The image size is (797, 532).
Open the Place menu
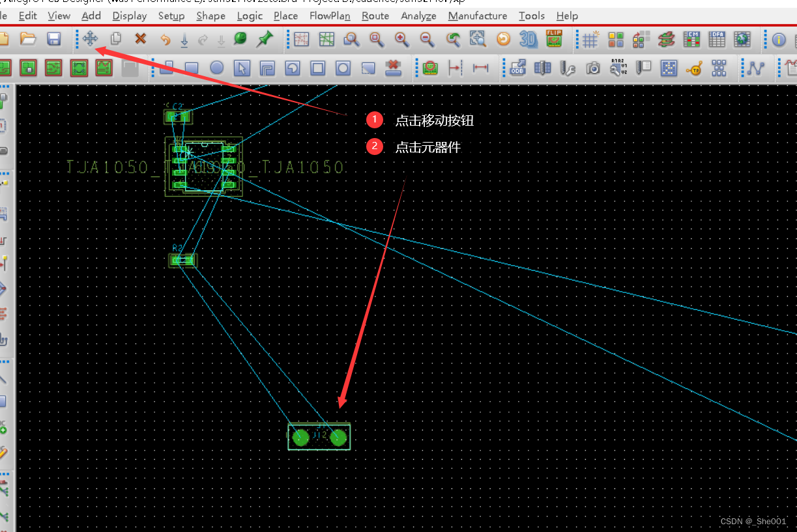pos(285,16)
